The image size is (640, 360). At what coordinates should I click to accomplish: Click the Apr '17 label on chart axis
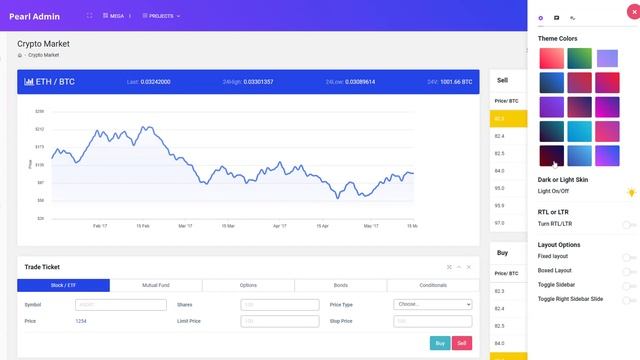(280, 226)
